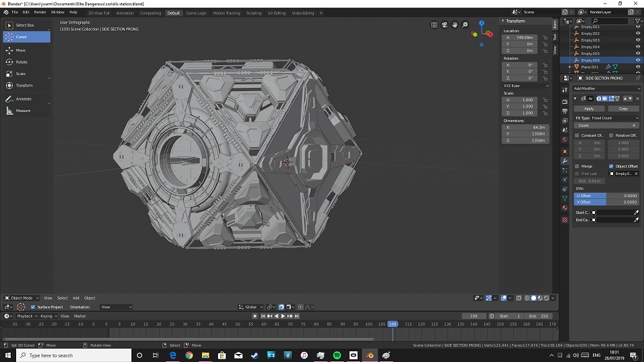Screen dimensions: 644x362
Task: Hide Empty.001 in the outliner
Action: point(638,27)
